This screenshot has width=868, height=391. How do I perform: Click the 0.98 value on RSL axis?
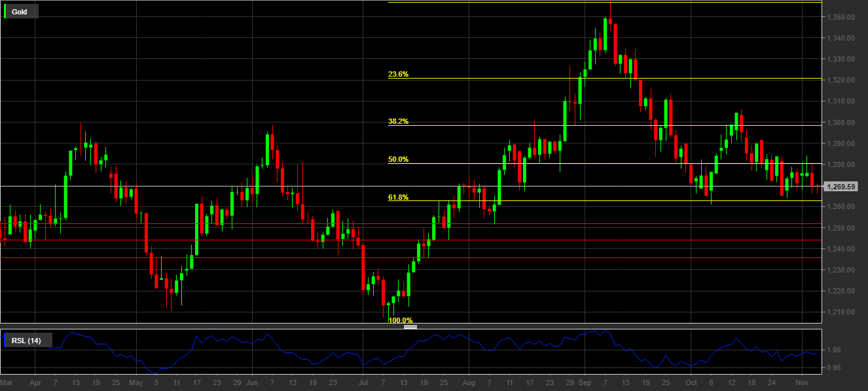tap(833, 367)
